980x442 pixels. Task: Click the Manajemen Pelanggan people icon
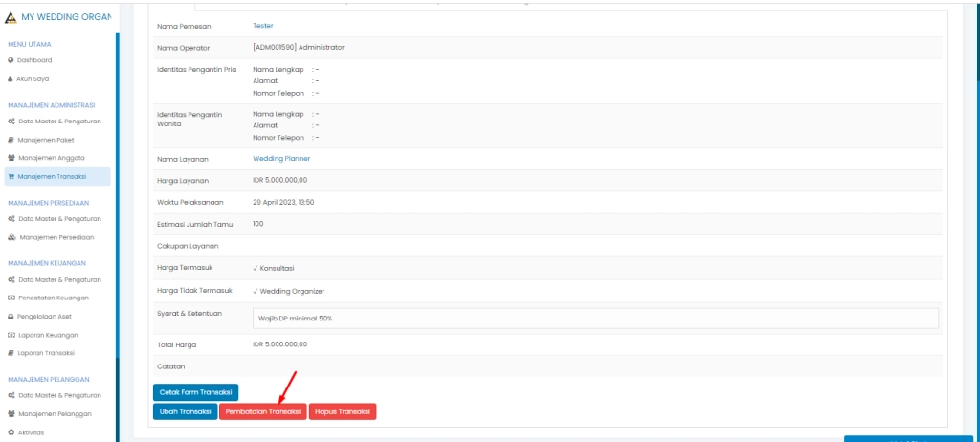[11, 414]
